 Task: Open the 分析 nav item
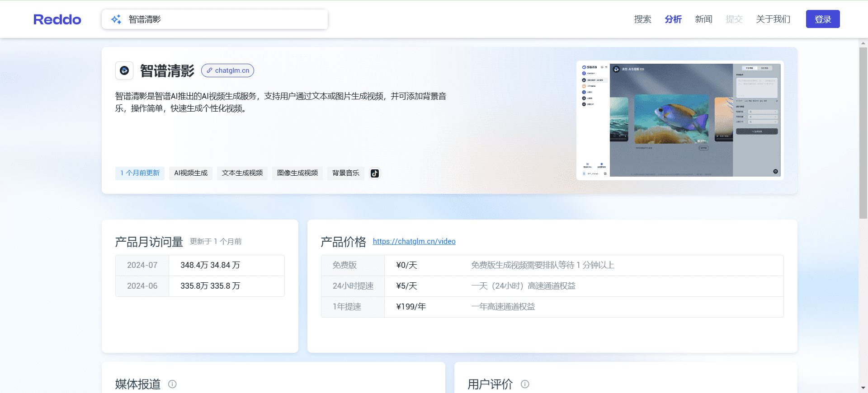(x=673, y=19)
